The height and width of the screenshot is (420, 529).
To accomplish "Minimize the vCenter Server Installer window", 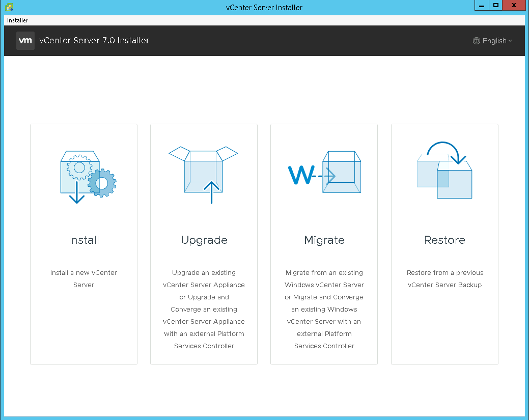I will (x=482, y=6).
